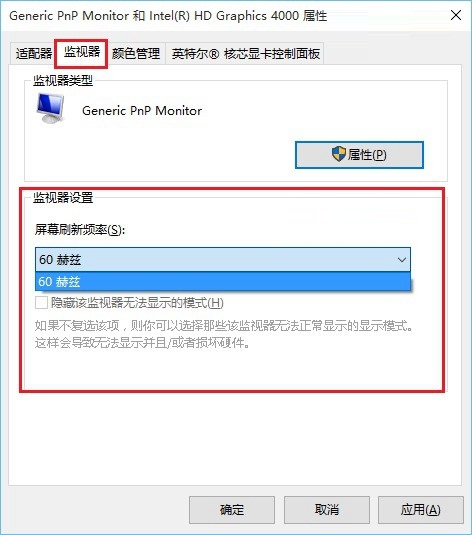Close the properties dialog window
Screen dimensions: 472x535
point(456,15)
